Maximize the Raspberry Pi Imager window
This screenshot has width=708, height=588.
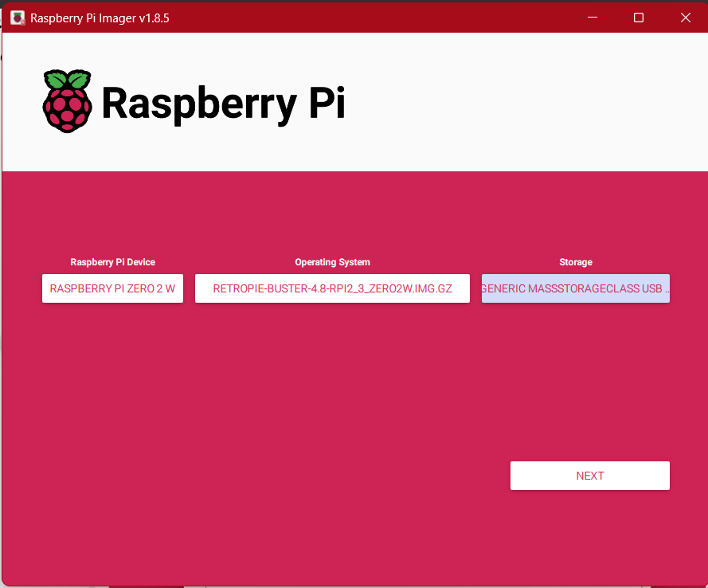point(638,17)
